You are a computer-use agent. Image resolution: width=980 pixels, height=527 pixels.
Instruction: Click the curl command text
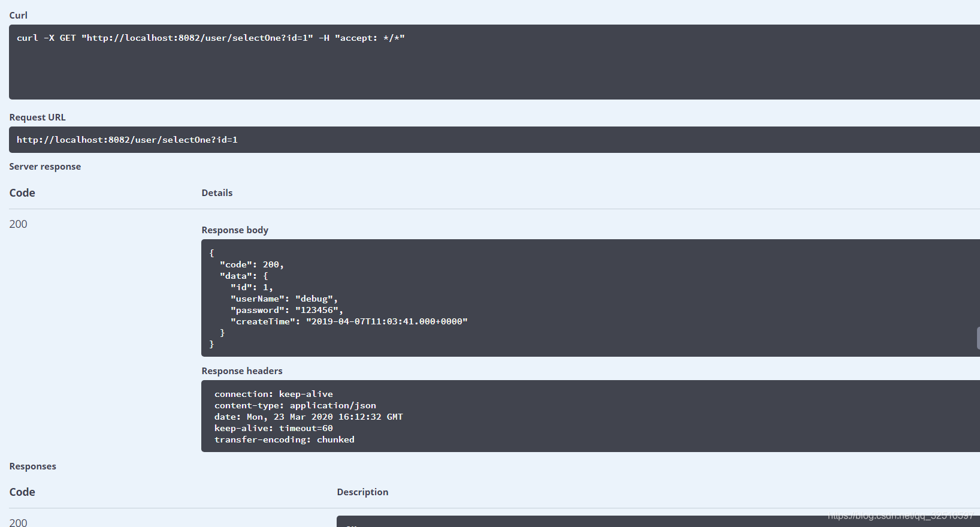coord(211,38)
